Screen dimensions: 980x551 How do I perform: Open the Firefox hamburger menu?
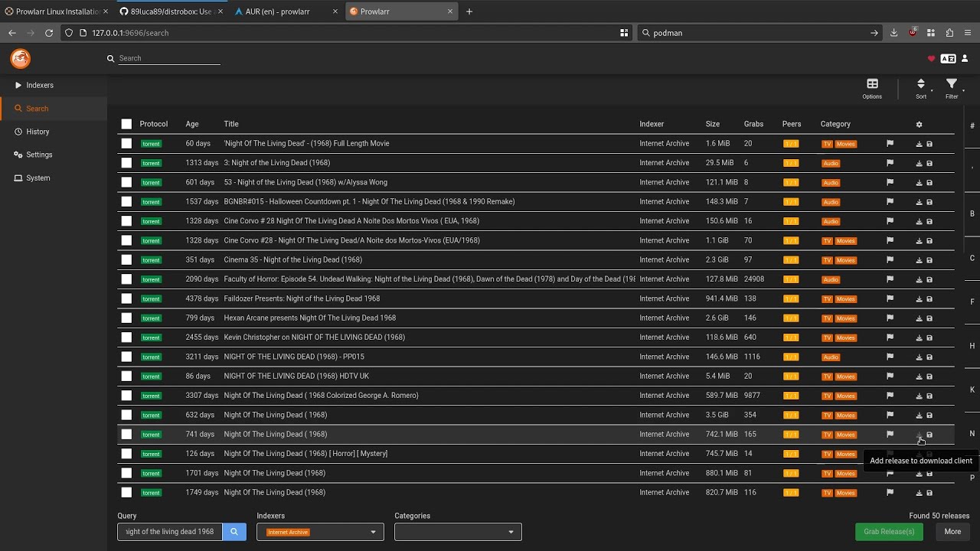coord(969,33)
